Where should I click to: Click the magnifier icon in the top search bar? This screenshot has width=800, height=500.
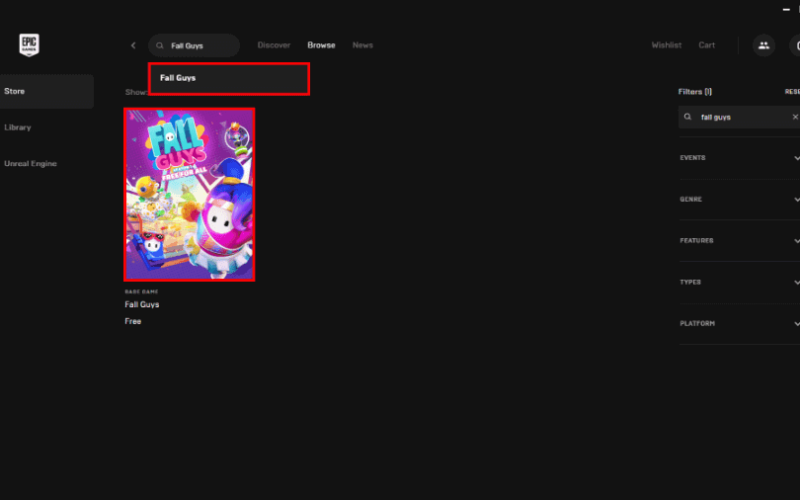point(160,45)
